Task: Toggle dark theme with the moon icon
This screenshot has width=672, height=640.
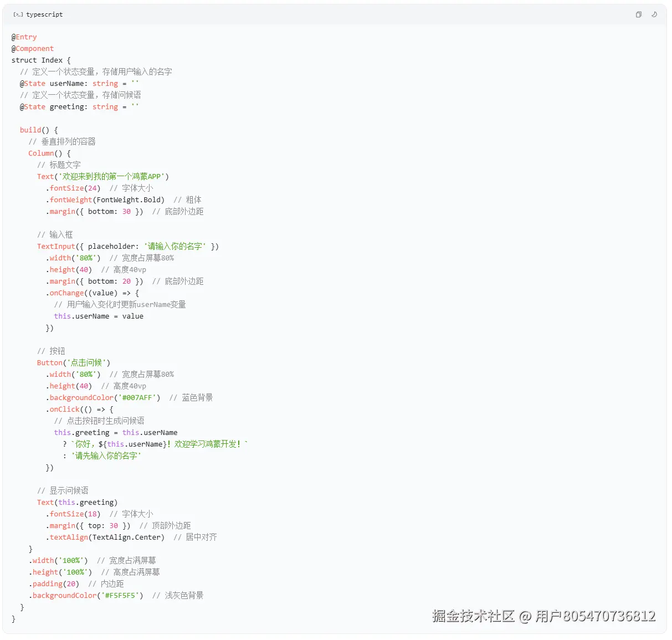Action: click(654, 14)
